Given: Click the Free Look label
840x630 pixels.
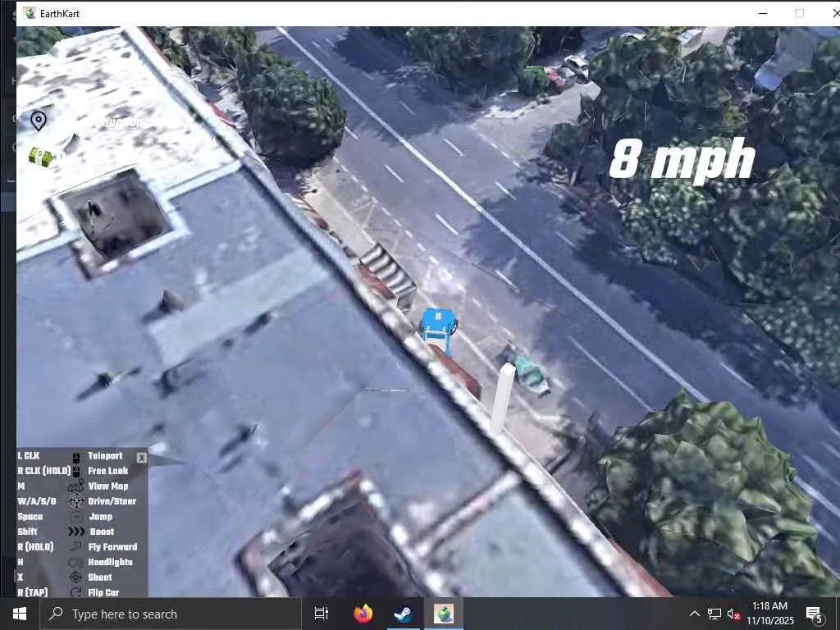Looking at the screenshot, I should coord(107,471).
